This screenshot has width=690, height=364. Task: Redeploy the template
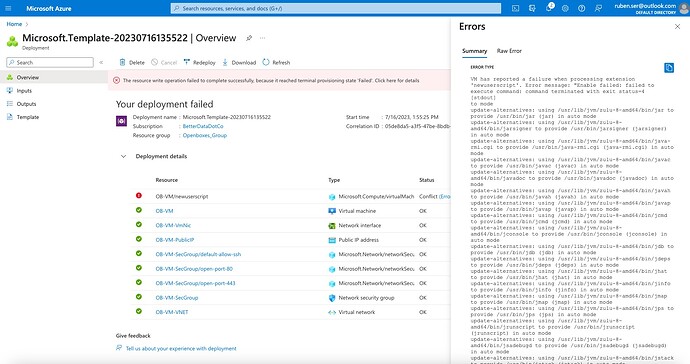(199, 63)
